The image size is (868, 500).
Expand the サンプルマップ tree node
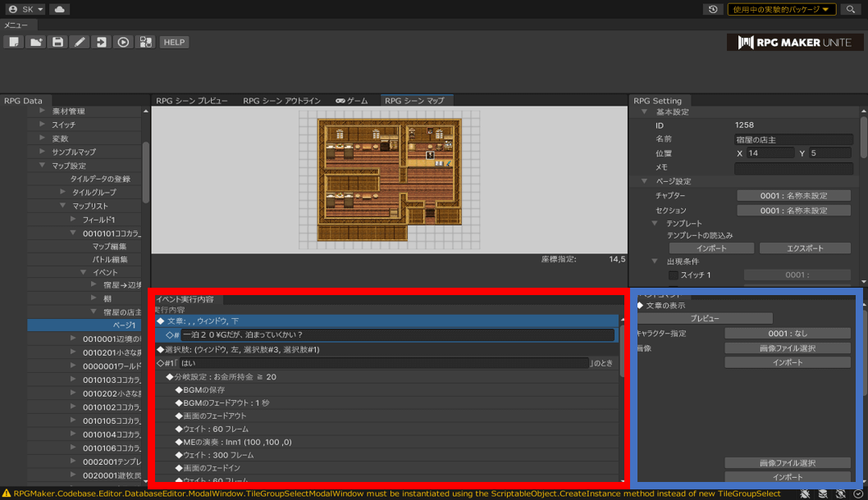43,152
